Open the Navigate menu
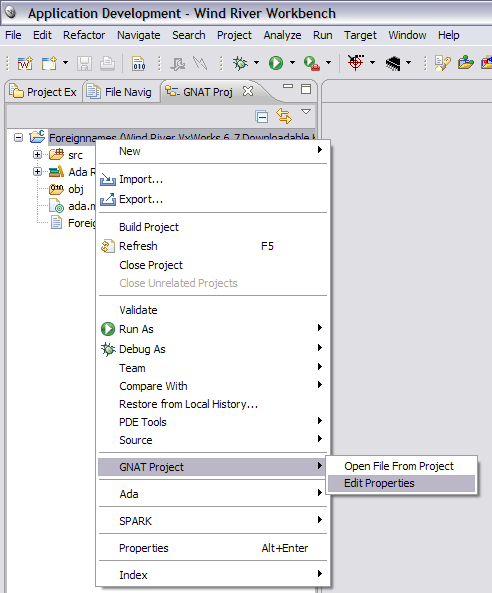The image size is (492, 593). [x=138, y=35]
